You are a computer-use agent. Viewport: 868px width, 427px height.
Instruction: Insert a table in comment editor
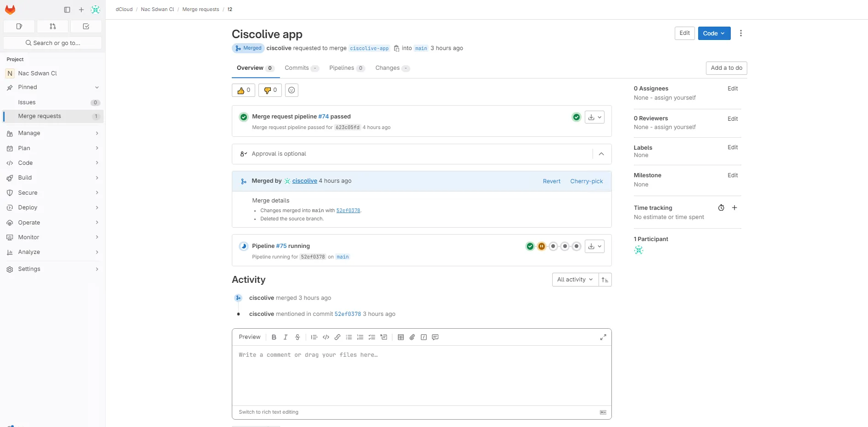tap(401, 337)
